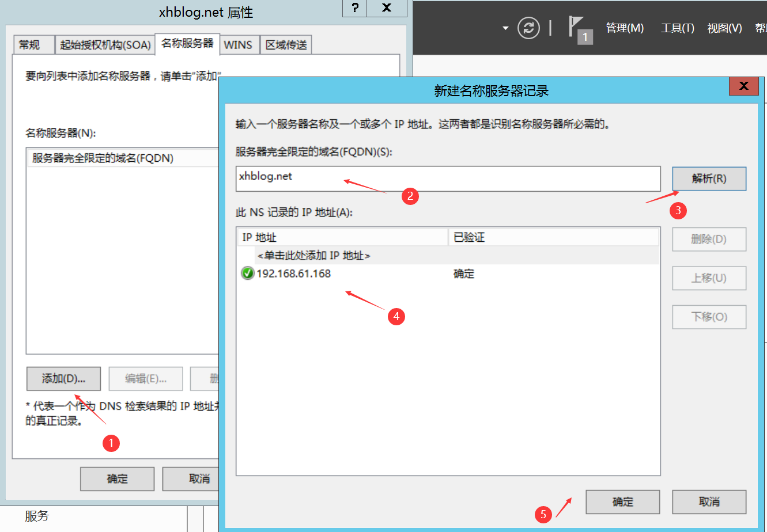767x532 pixels.
Task: Open the 视图(V) menu
Action: click(x=724, y=28)
